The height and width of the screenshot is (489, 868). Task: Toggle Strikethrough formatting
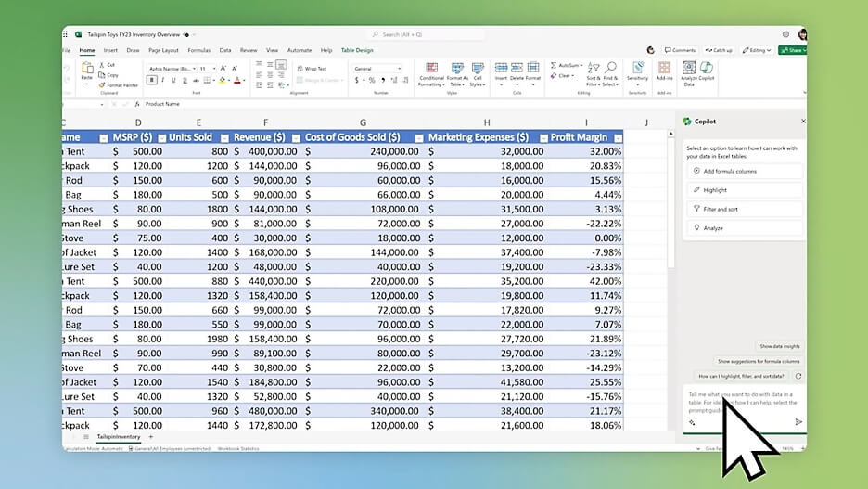[x=196, y=81]
